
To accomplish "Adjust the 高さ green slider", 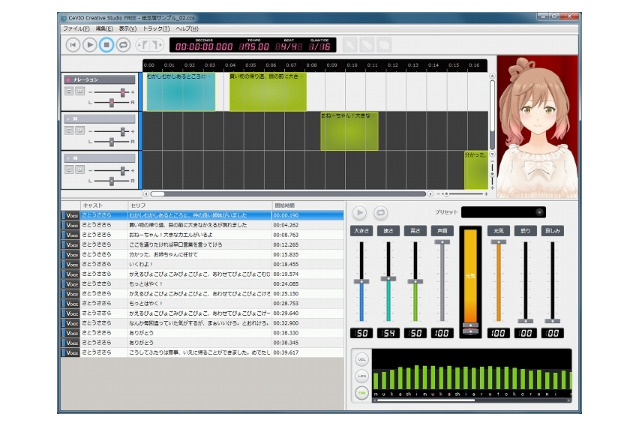I will 415,282.
